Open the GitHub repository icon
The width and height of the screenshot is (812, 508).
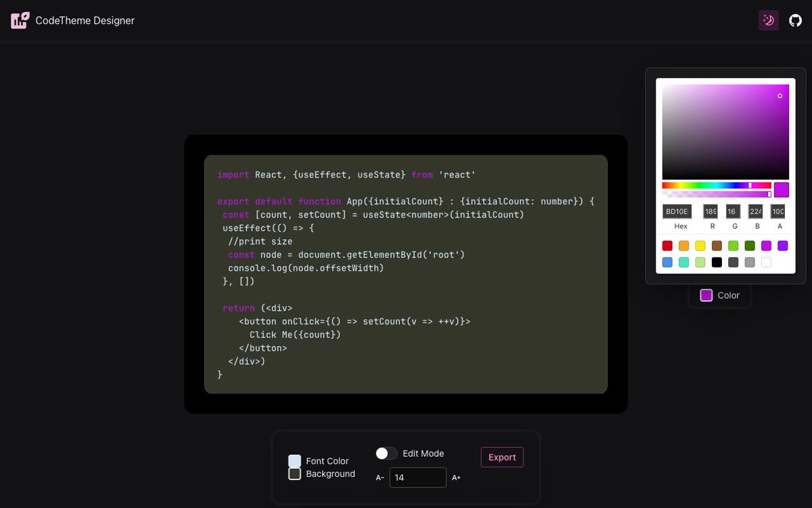pyautogui.click(x=794, y=20)
